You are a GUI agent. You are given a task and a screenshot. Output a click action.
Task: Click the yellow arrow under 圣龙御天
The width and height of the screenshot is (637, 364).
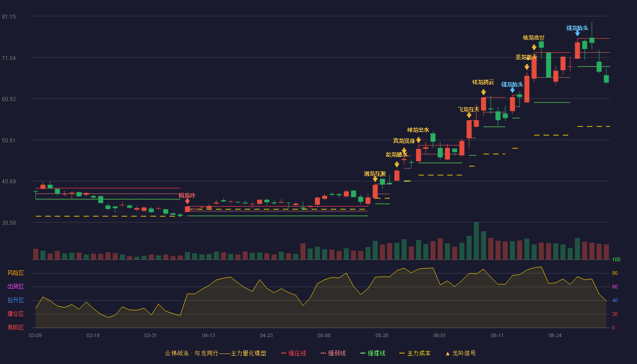point(527,67)
